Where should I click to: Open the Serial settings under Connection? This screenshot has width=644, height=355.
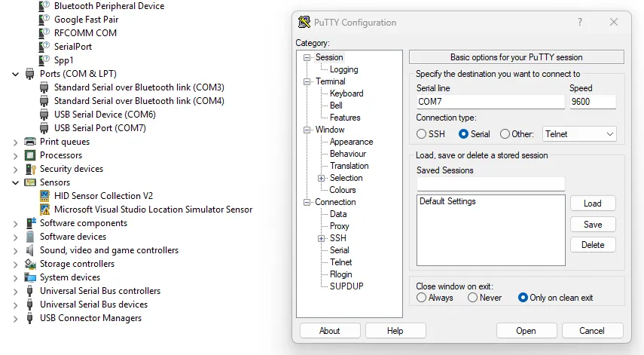[339, 249]
